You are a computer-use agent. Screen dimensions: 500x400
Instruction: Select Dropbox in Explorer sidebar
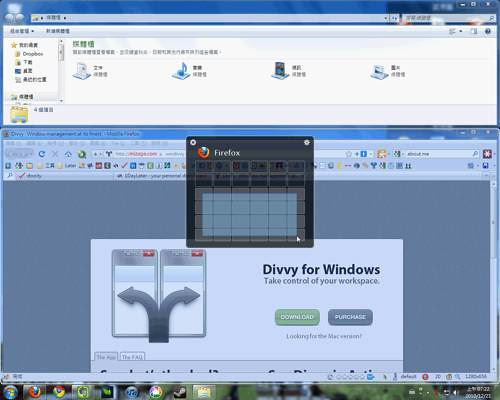coord(29,54)
